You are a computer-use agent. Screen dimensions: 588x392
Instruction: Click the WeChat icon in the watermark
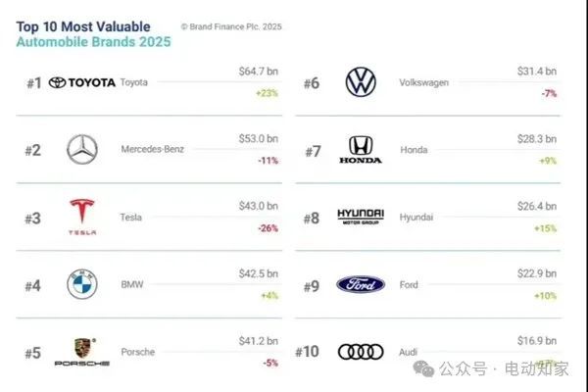423,368
